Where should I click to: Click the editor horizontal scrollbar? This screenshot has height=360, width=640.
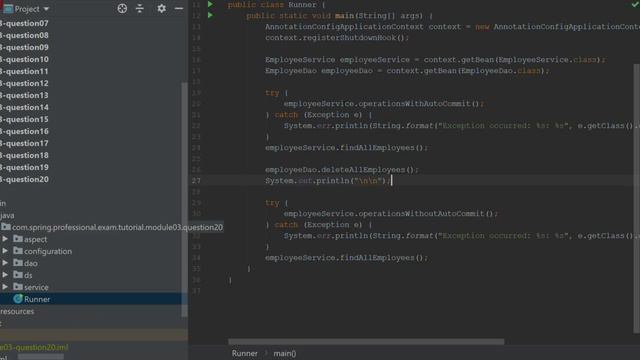(366, 342)
